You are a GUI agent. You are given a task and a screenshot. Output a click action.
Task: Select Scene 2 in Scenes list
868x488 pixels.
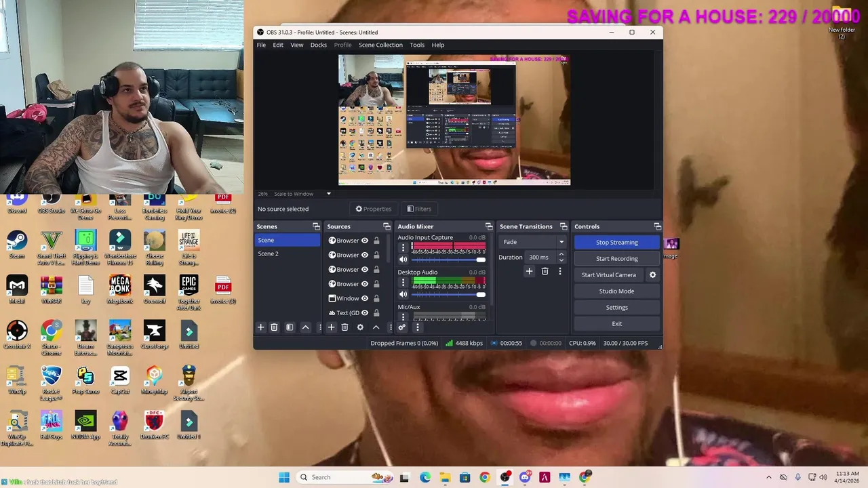pos(288,253)
